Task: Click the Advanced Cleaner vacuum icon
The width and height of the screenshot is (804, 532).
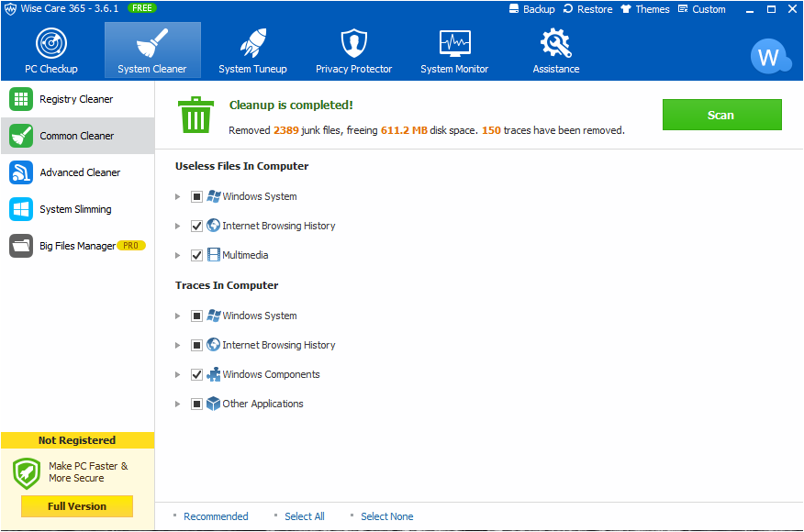Action: (x=21, y=172)
